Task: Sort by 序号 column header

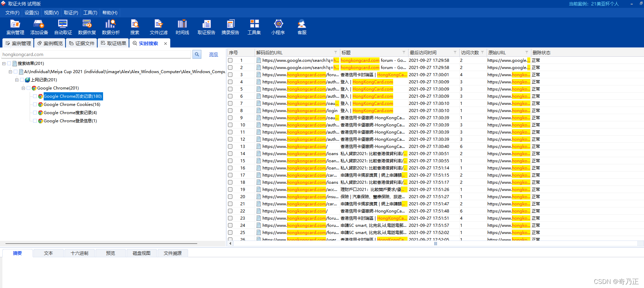Action: tap(241, 53)
